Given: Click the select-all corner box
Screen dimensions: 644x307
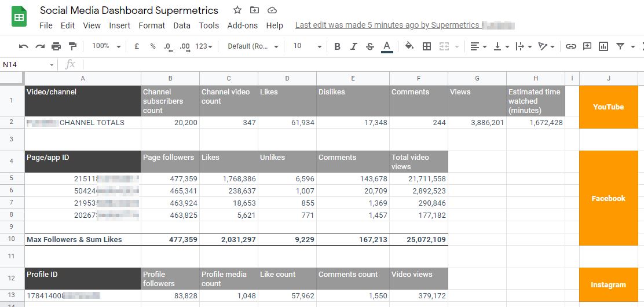Looking at the screenshot, I should click(x=12, y=79).
